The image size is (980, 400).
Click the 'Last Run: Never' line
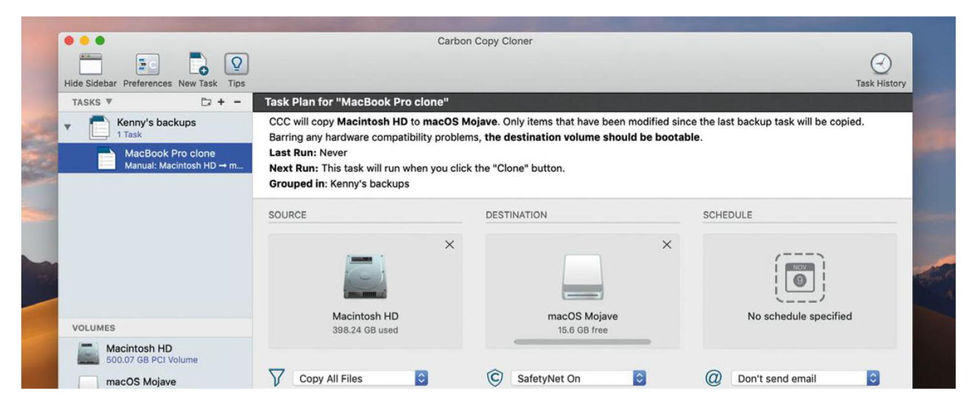tap(308, 153)
